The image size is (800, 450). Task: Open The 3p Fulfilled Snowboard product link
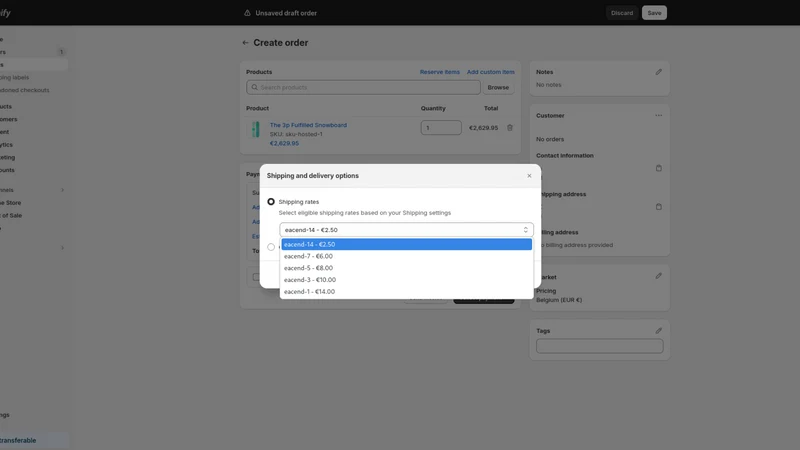pyautogui.click(x=308, y=125)
